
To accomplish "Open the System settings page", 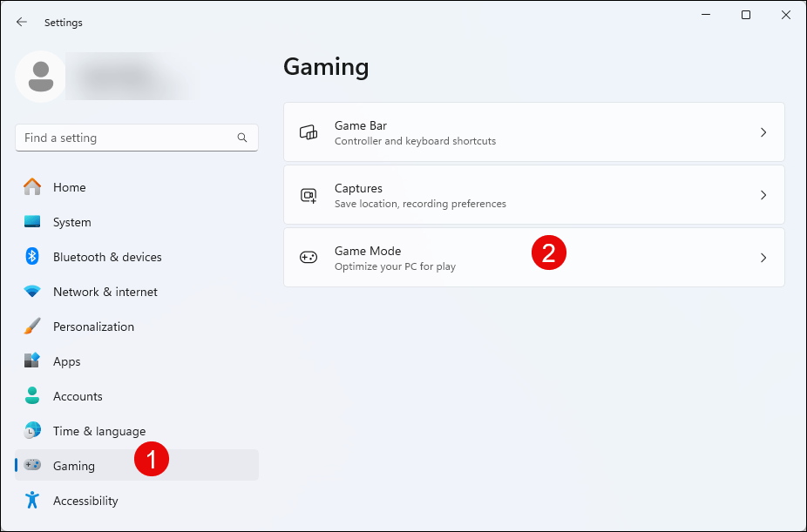I will click(71, 222).
